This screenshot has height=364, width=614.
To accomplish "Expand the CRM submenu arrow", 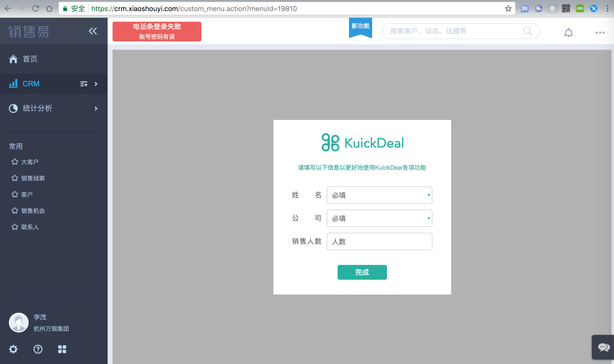I will pos(96,84).
